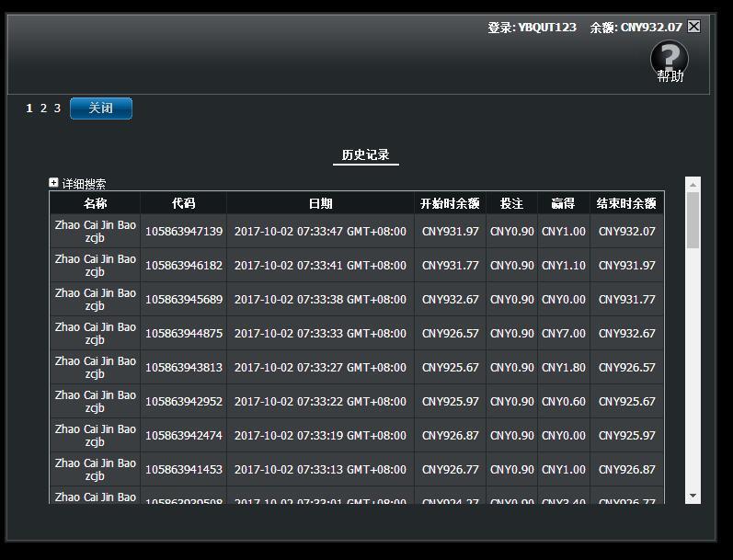Image resolution: width=733 pixels, height=560 pixels.
Task: Click the 历史记录 history title tab
Action: pyautogui.click(x=366, y=155)
